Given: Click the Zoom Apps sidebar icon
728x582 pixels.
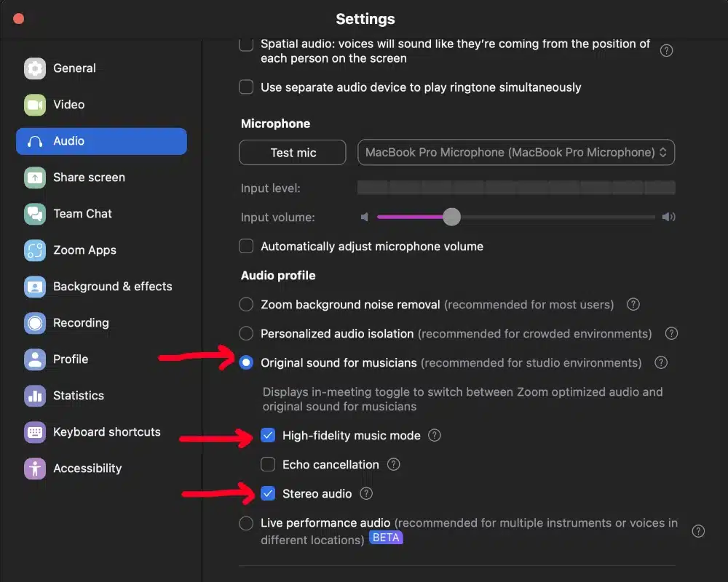Looking at the screenshot, I should [x=34, y=250].
